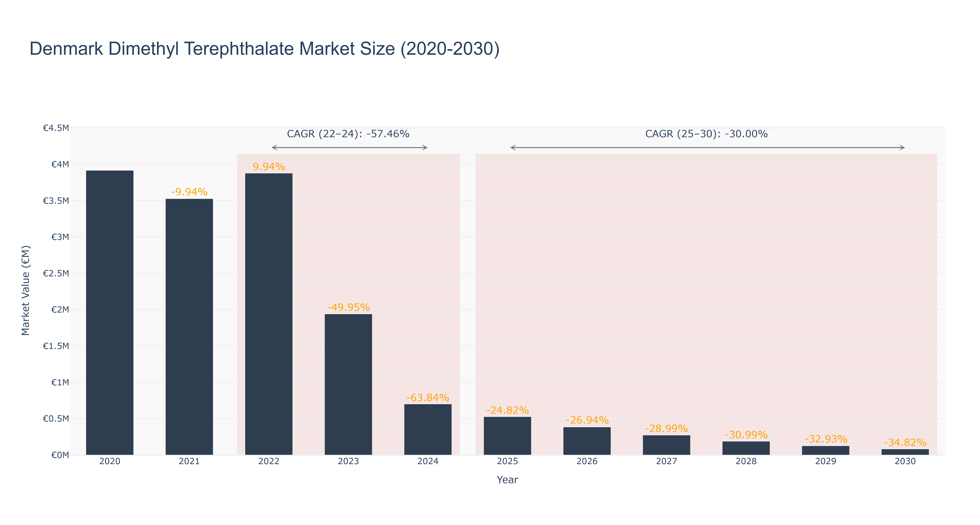Select the 2025 bar
The width and height of the screenshot is (980, 525).
click(x=507, y=436)
